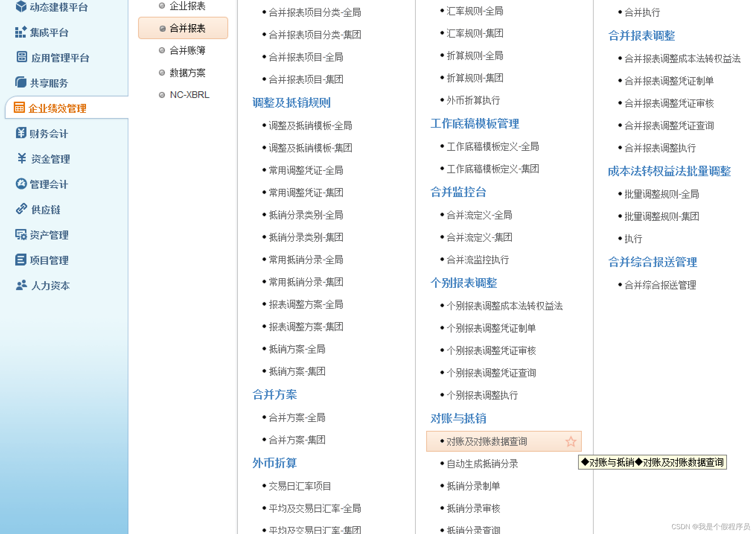Select NC-XBRL submenu item
The width and height of the screenshot is (756, 534).
pyautogui.click(x=189, y=95)
